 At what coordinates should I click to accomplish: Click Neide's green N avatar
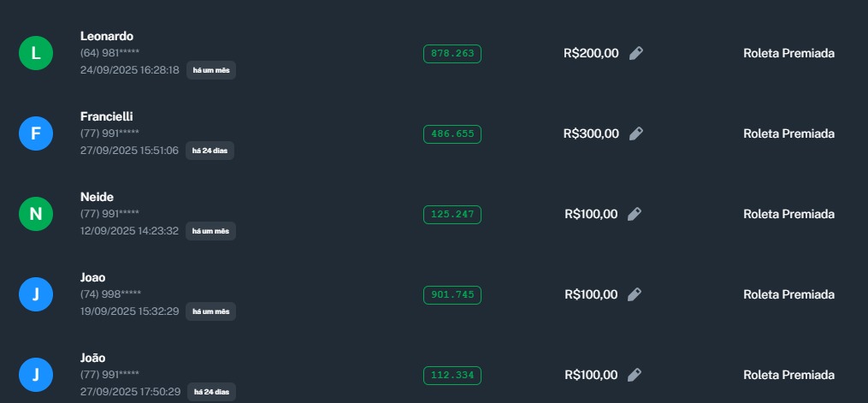click(x=36, y=214)
